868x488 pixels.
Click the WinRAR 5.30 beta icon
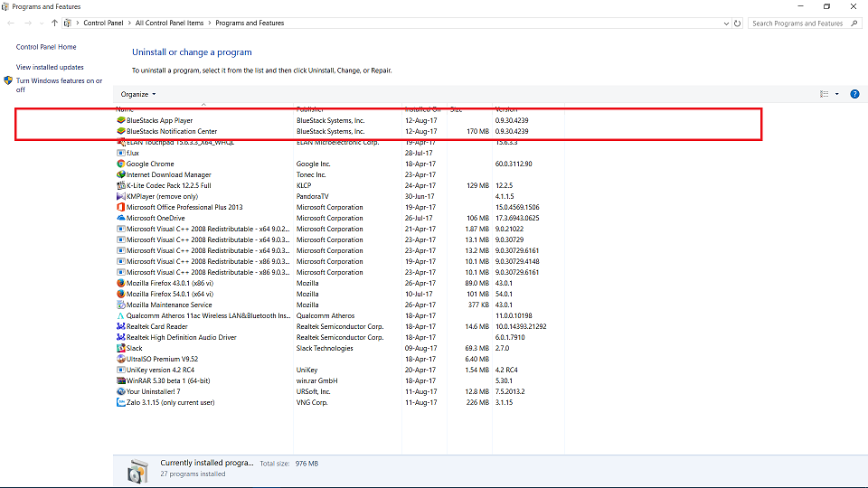point(121,380)
